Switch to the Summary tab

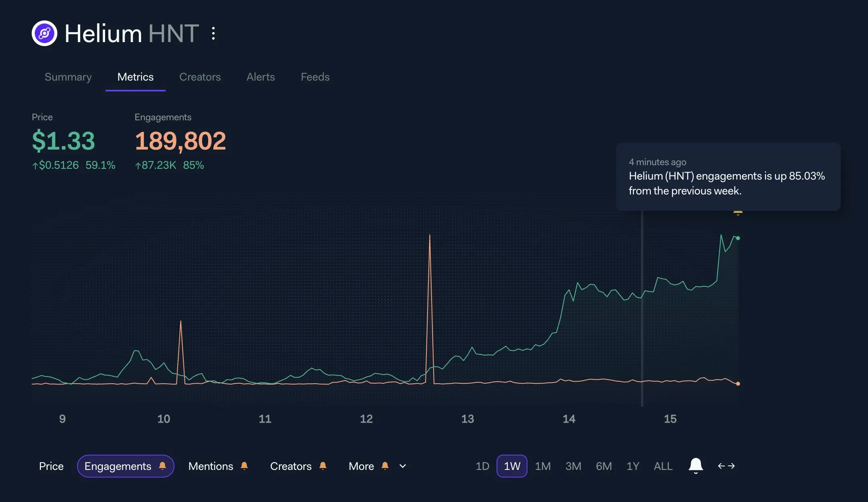coord(67,77)
